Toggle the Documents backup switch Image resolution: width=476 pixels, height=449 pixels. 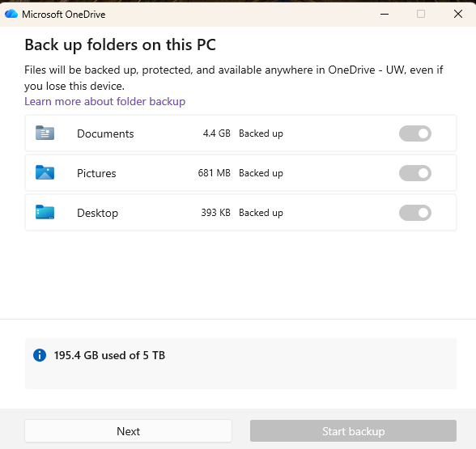click(415, 133)
